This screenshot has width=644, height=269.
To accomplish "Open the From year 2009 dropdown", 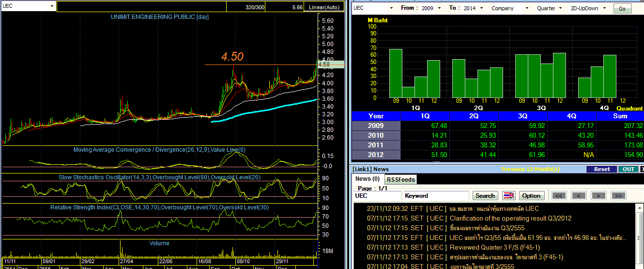I will tap(439, 8).
